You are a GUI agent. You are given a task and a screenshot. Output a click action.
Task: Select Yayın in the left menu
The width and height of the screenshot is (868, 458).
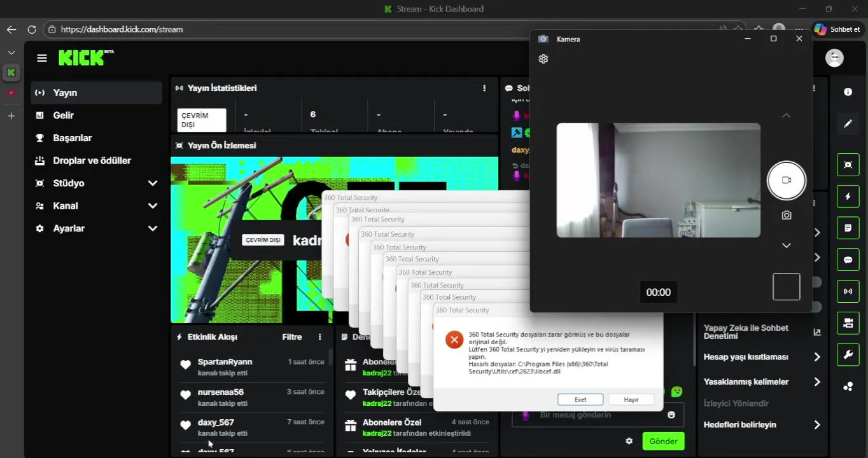pyautogui.click(x=97, y=93)
